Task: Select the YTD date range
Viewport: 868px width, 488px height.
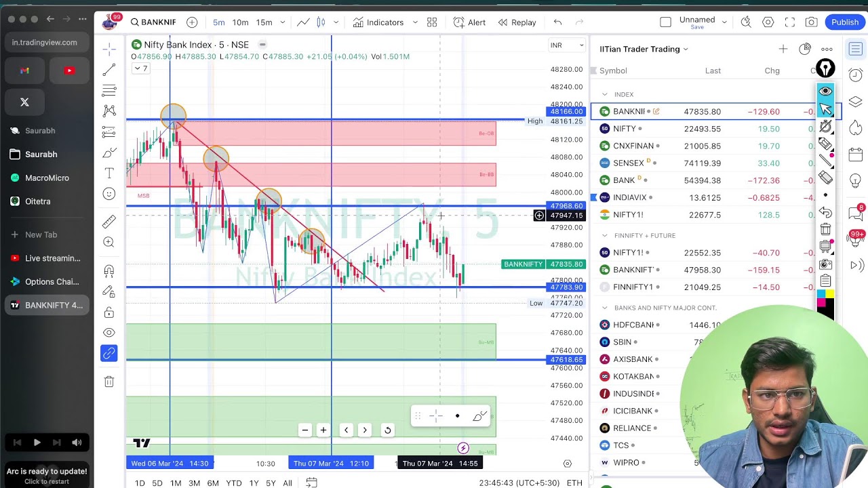Action: (234, 483)
